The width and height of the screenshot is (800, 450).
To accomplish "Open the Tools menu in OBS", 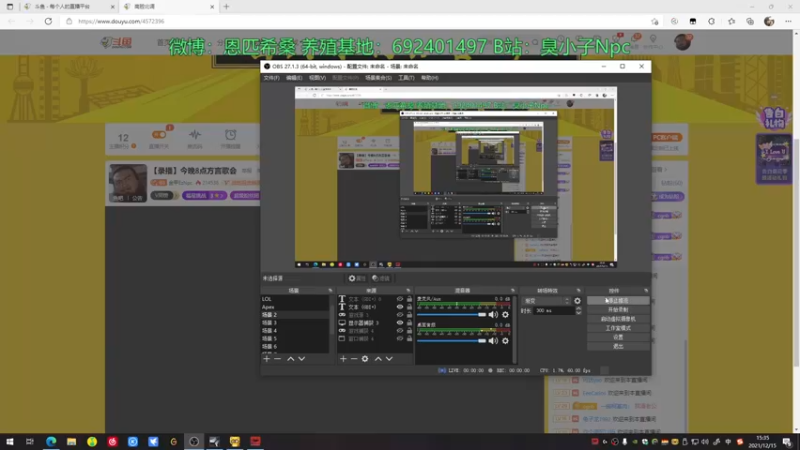I will point(406,78).
